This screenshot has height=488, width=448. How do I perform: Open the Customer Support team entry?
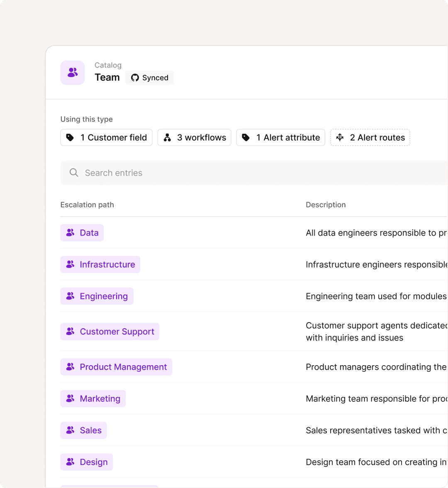[x=110, y=331]
